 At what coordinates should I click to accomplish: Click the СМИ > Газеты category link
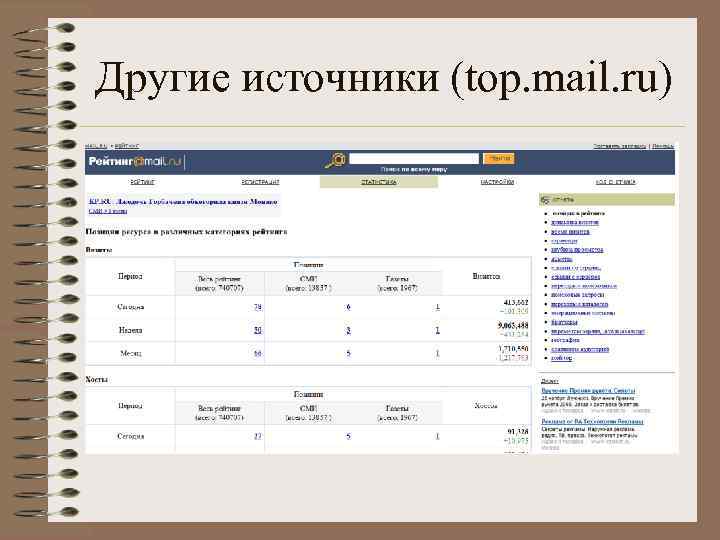(108, 211)
